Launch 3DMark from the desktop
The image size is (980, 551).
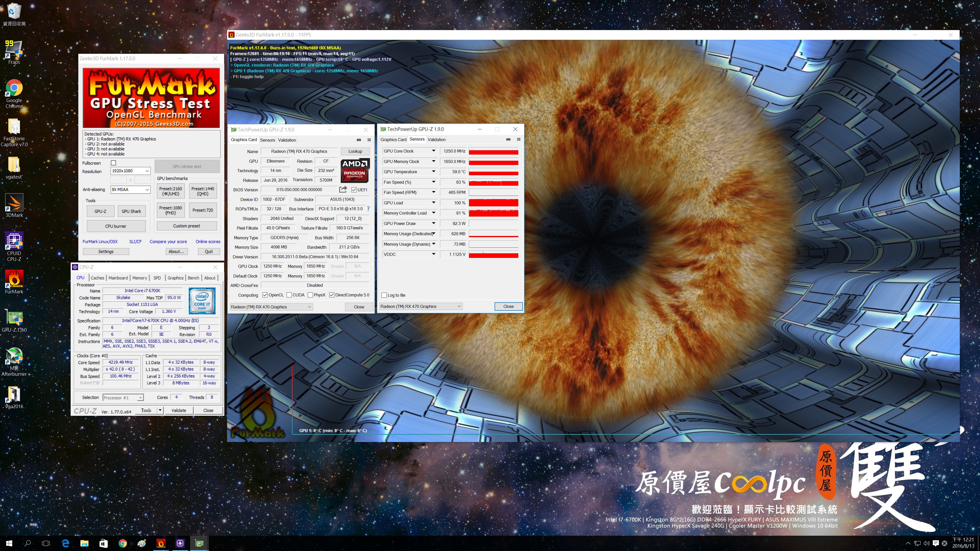pyautogui.click(x=14, y=205)
